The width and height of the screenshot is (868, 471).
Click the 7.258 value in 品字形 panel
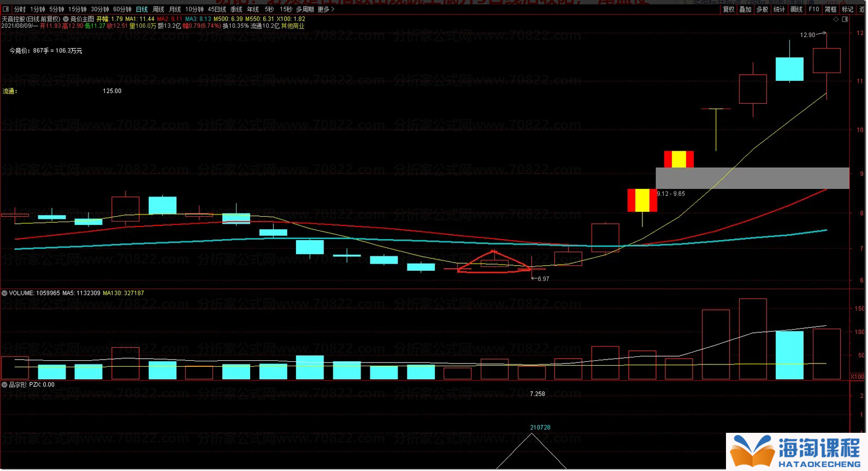(x=538, y=394)
